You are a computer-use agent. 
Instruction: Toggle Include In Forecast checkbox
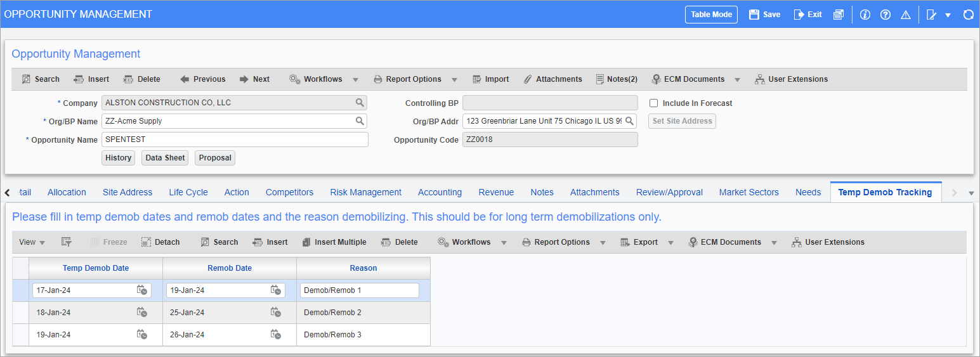(653, 103)
